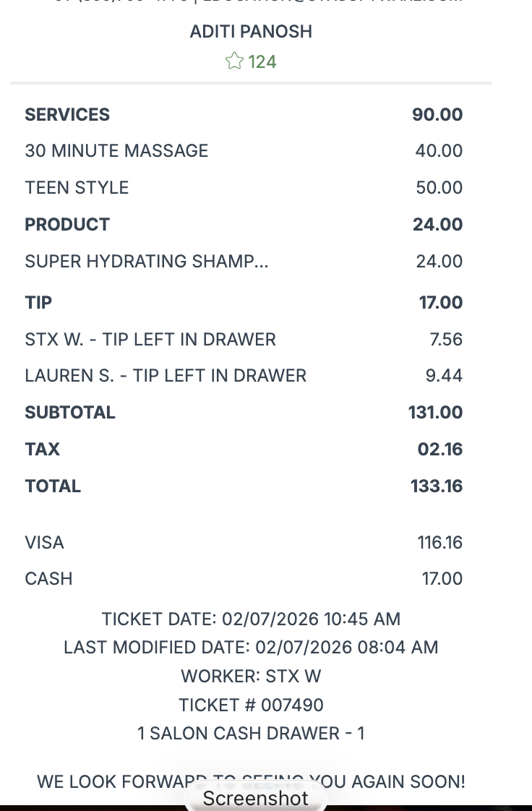Click the loyalty points number 124
The image size is (532, 811).
tap(262, 62)
